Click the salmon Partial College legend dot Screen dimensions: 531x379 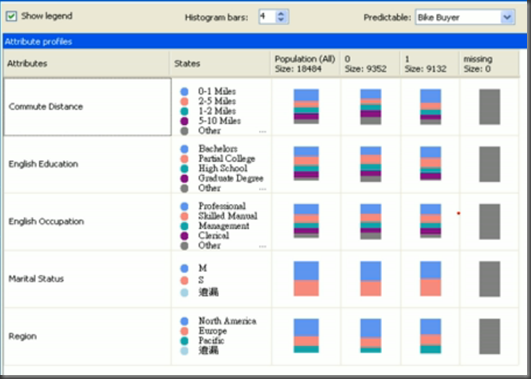pos(184,159)
